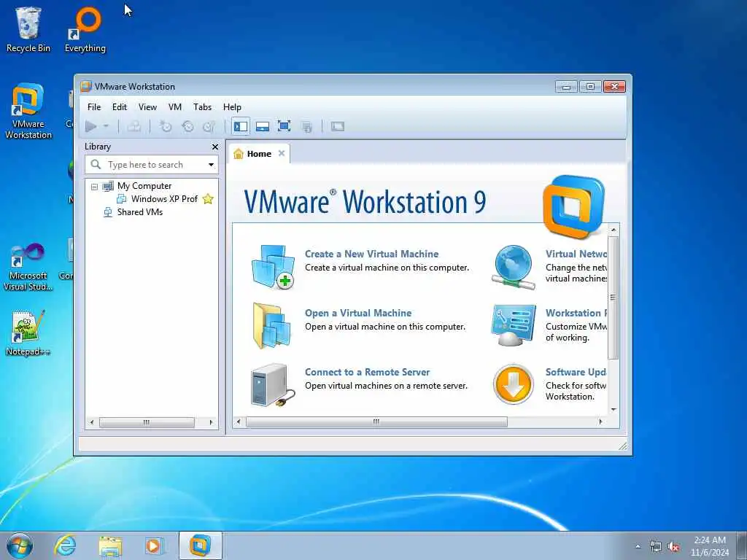Open the Windows Start button
Screen dimensions: 747x560
[20, 545]
